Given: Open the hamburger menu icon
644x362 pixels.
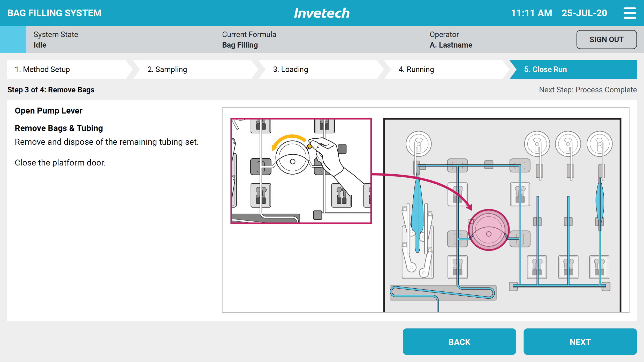Looking at the screenshot, I should pos(629,13).
